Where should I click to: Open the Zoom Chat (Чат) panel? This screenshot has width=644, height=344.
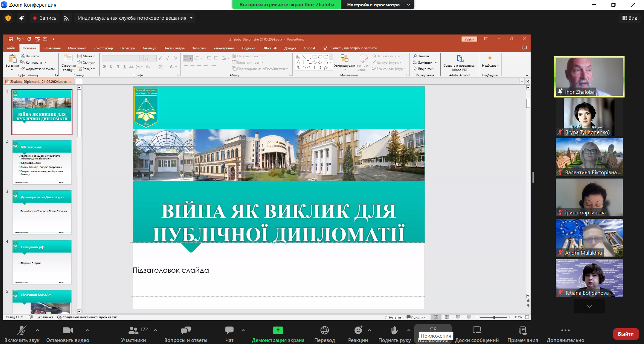[229, 334]
